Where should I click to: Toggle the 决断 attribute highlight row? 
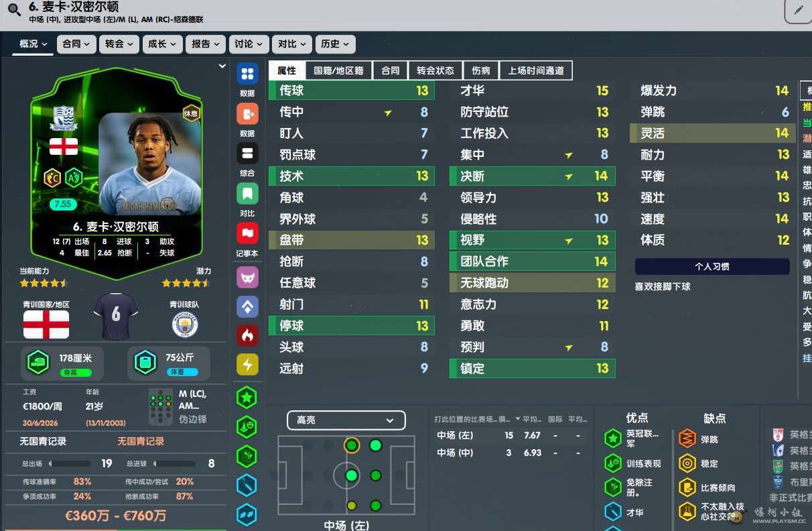(x=533, y=176)
